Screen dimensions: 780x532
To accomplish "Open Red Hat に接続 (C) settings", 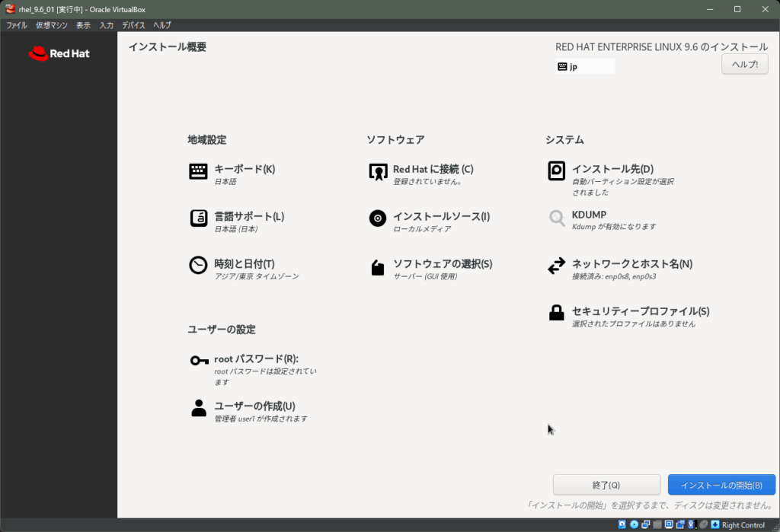I will pos(433,169).
